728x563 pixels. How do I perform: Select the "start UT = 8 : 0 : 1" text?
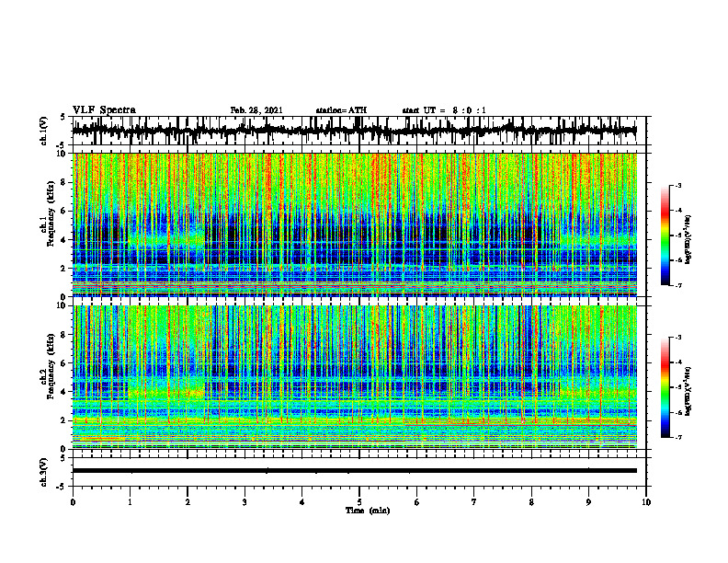point(444,110)
